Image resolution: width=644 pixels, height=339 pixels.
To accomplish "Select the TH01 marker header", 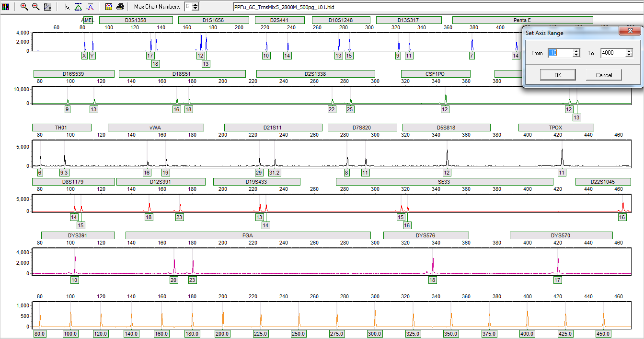I will (x=61, y=128).
